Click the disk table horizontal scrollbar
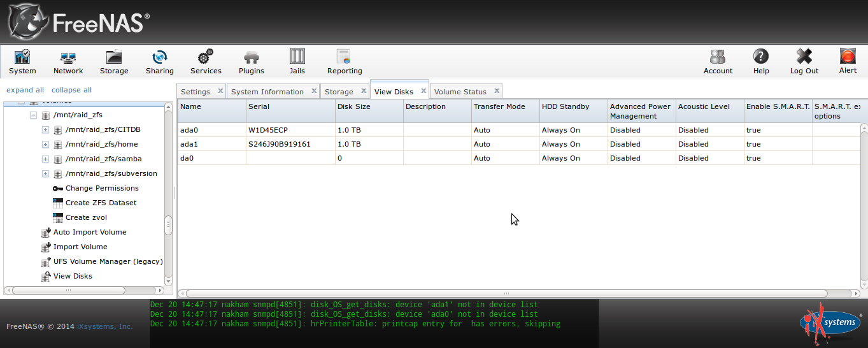The image size is (868, 348). click(506, 293)
